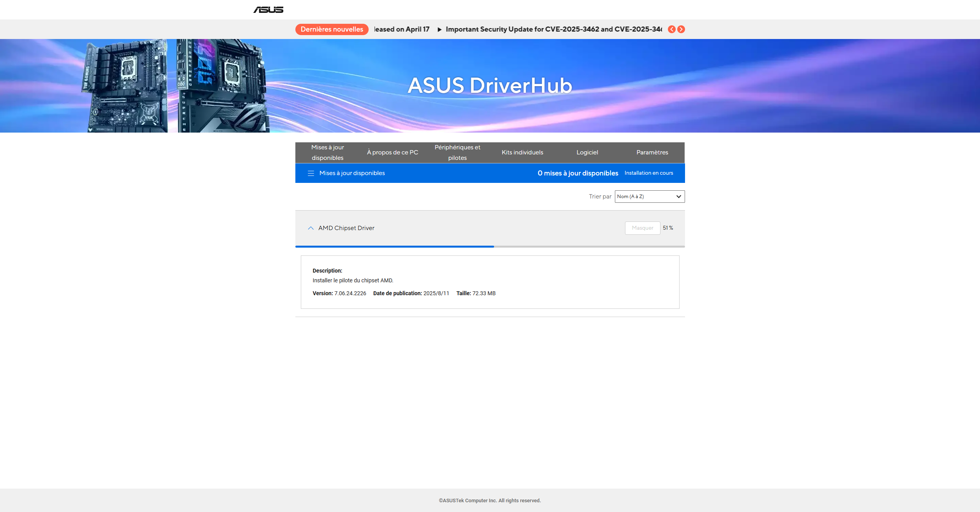The width and height of the screenshot is (980, 512).
Task: Collapse the AMD Chipset Driver details chevron
Action: 311,228
